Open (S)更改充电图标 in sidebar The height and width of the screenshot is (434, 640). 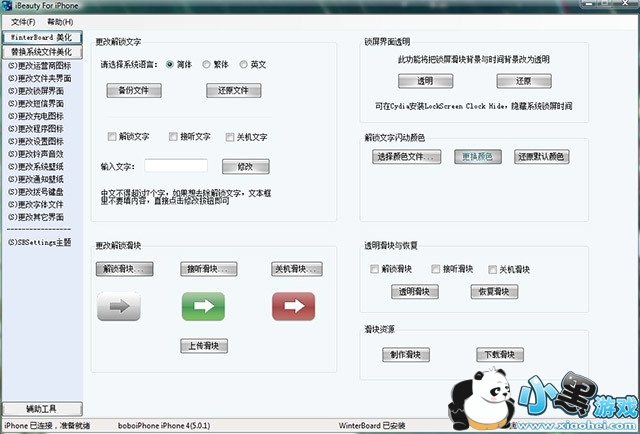coord(36,116)
